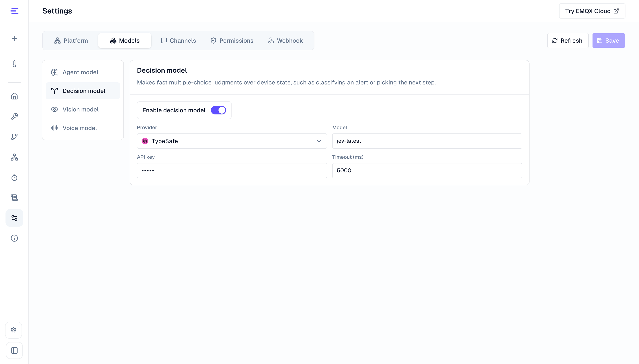Click the plus icon in the sidebar

pyautogui.click(x=14, y=38)
